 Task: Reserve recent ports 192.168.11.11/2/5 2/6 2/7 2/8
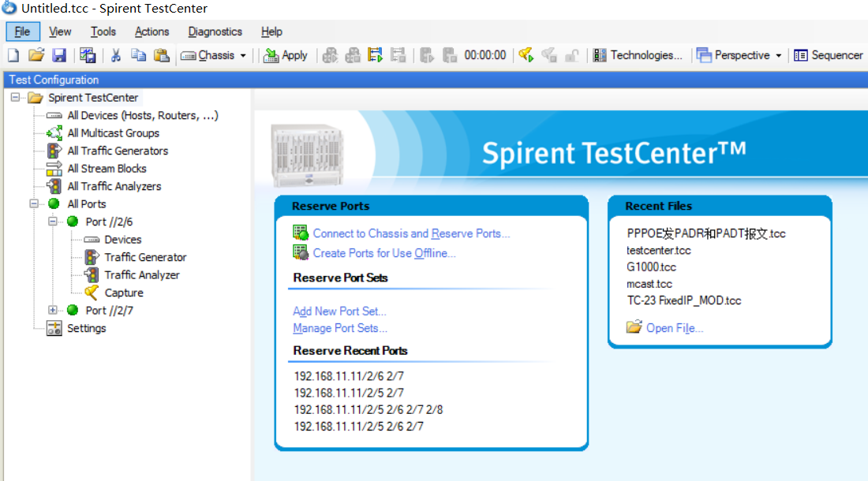(369, 410)
